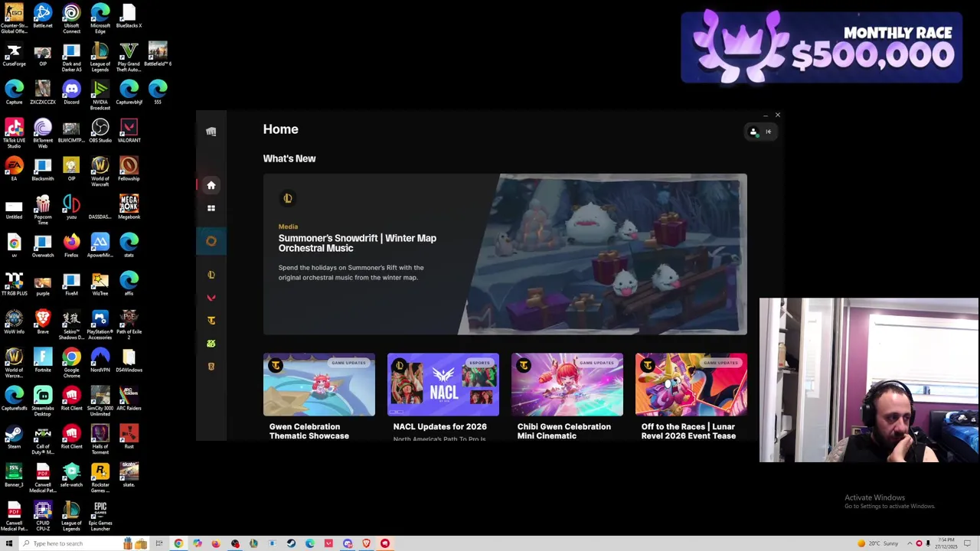This screenshot has width=980, height=551.
Task: Click the Esports tag on NACL card
Action: pos(479,363)
